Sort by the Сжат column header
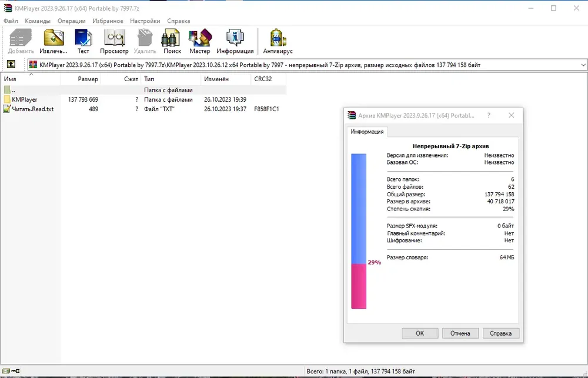The width and height of the screenshot is (588, 378). [x=121, y=79]
